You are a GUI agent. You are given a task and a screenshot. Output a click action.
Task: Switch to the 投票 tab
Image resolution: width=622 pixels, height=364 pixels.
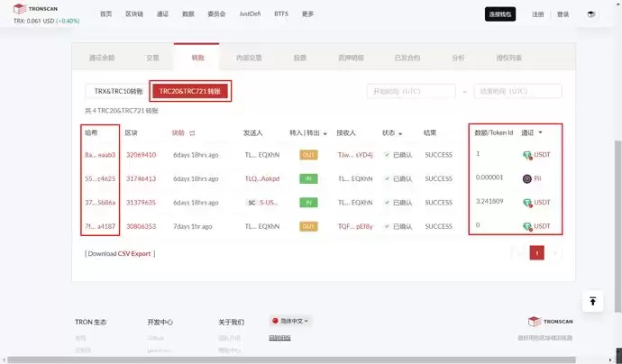(x=300, y=58)
